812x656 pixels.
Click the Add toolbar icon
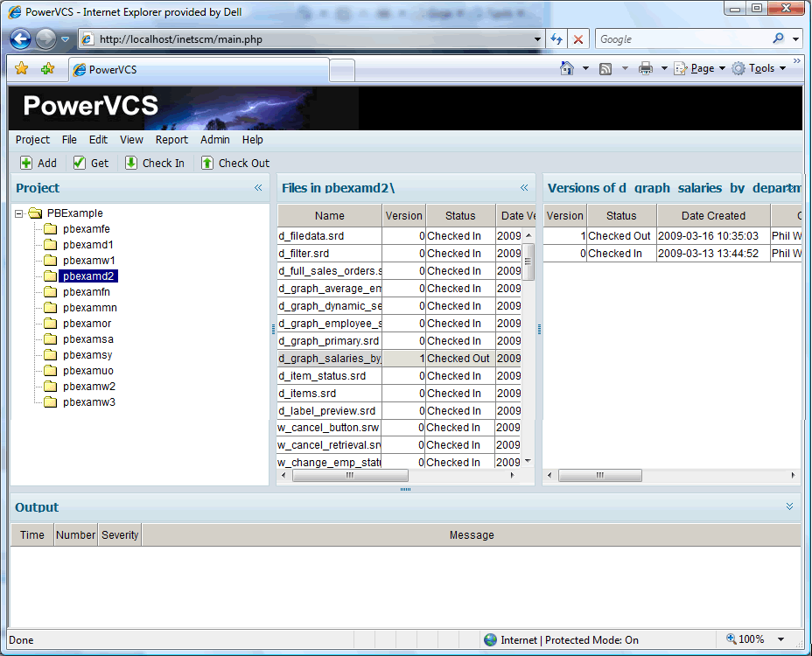click(x=26, y=163)
